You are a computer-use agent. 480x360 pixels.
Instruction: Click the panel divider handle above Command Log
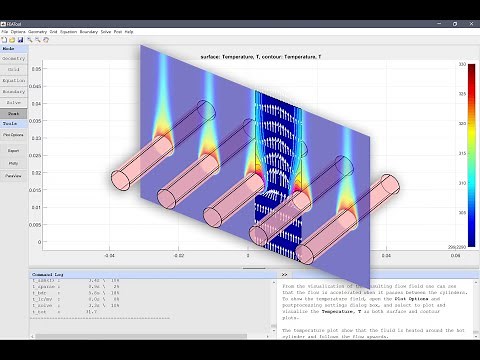coord(254,268)
